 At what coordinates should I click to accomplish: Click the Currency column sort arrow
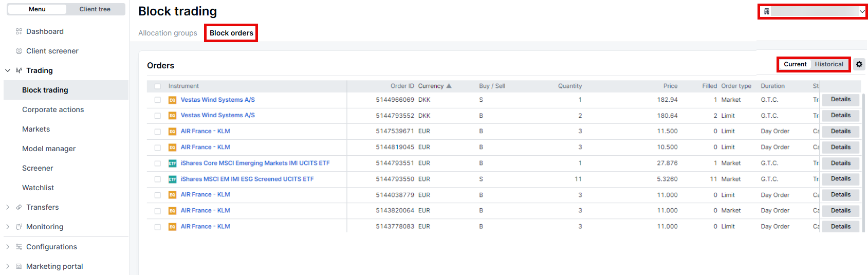click(x=449, y=86)
